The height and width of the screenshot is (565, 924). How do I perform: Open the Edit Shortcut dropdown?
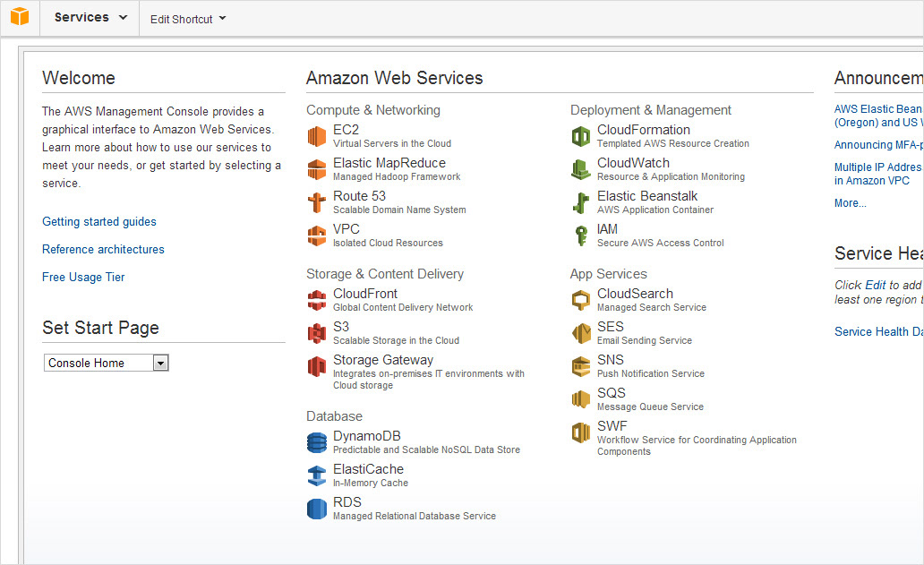pos(188,19)
